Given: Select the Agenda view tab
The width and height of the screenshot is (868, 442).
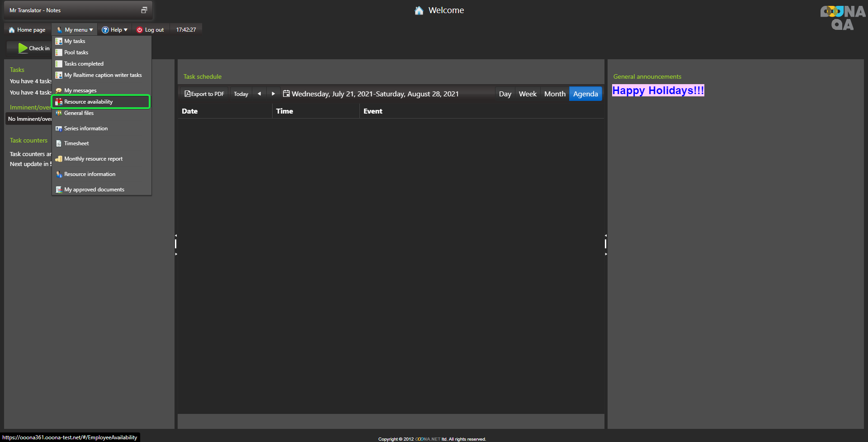Looking at the screenshot, I should pyautogui.click(x=585, y=94).
